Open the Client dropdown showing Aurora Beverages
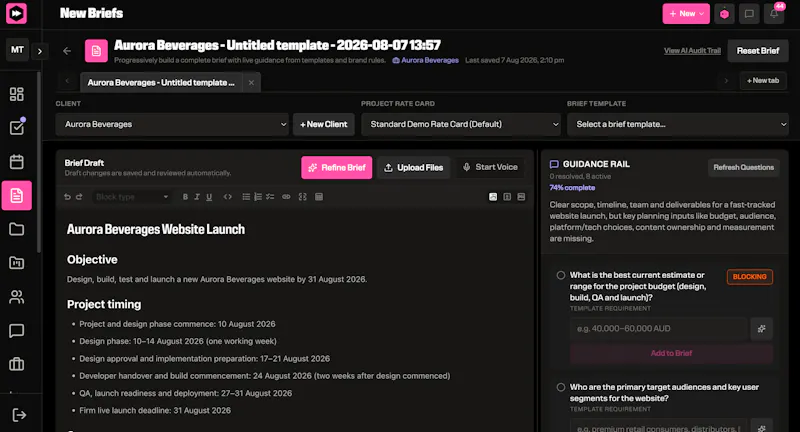The height and width of the screenshot is (432, 800). (x=172, y=124)
